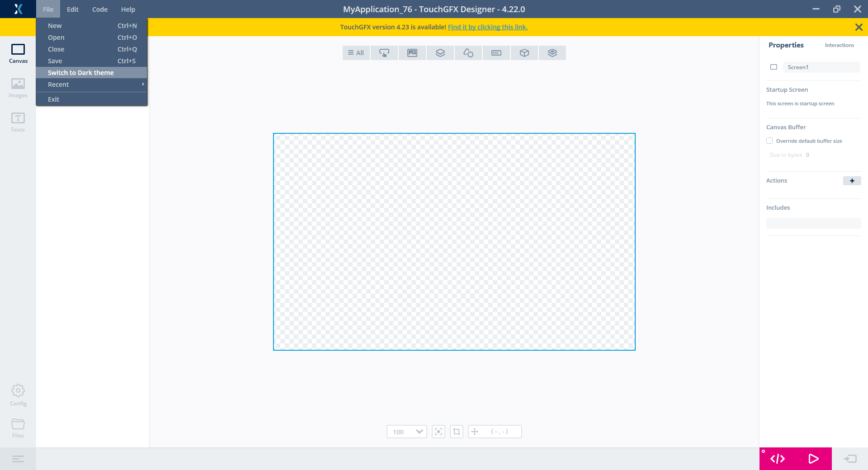Open the Progress Indicators widget category
Viewport: 868px width, 470px height.
coord(496,53)
